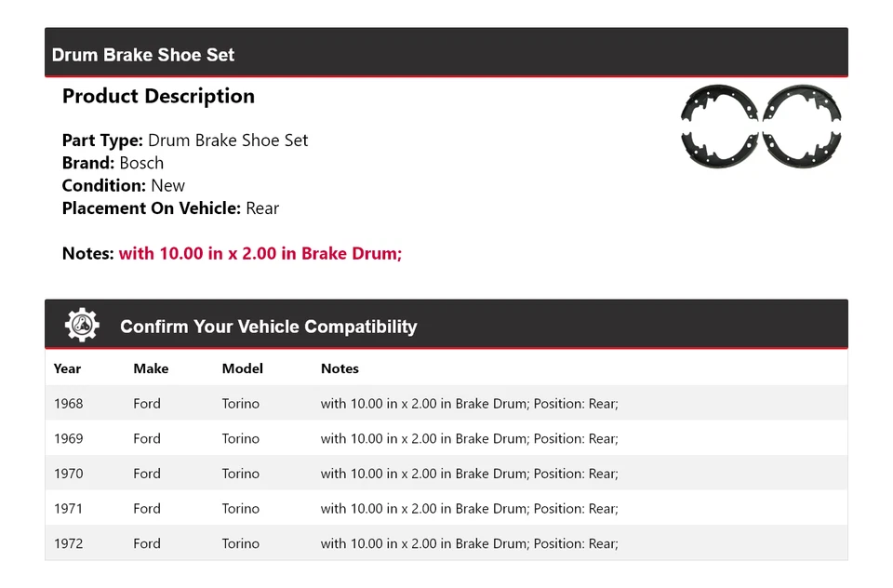
Task: Click the brake drum product photo area
Action: [x=760, y=127]
